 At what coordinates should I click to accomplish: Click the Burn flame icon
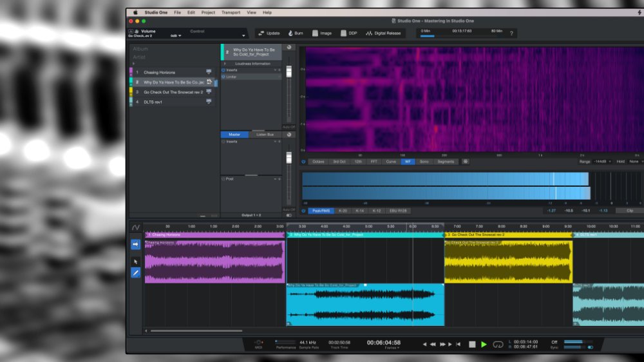tap(290, 33)
